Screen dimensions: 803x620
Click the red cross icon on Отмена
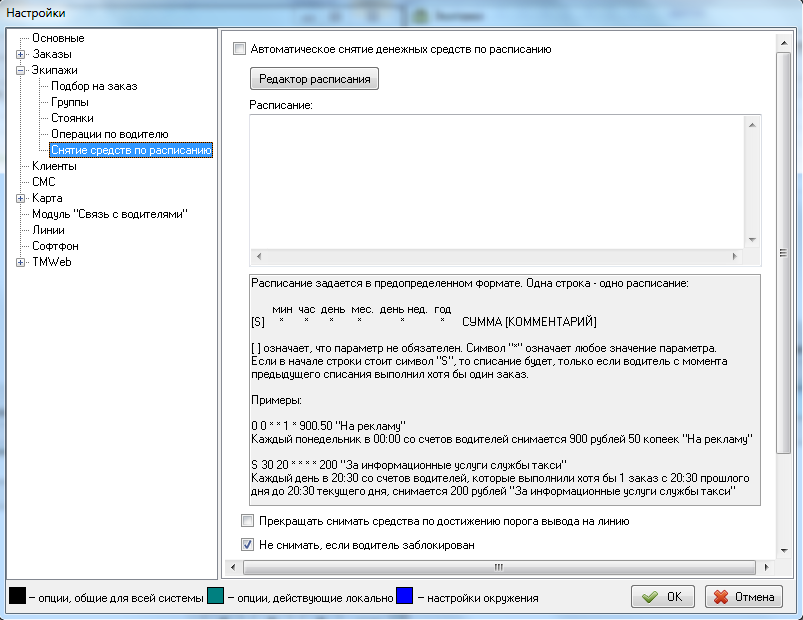pos(721,597)
